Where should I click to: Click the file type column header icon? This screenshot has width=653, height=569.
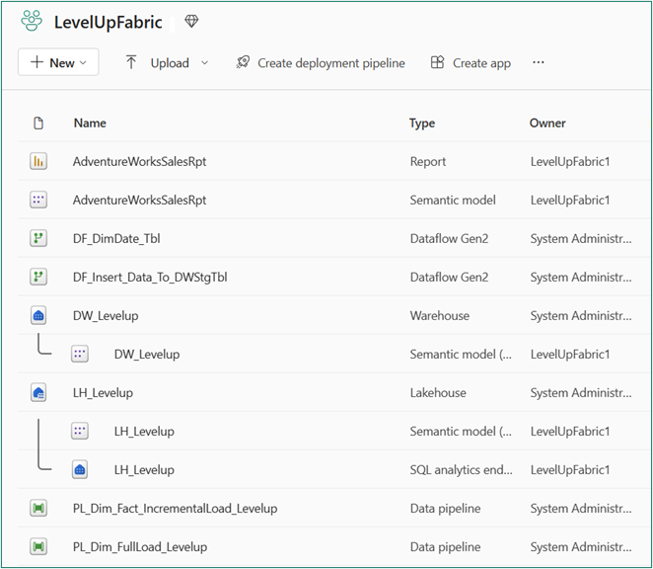coord(38,123)
